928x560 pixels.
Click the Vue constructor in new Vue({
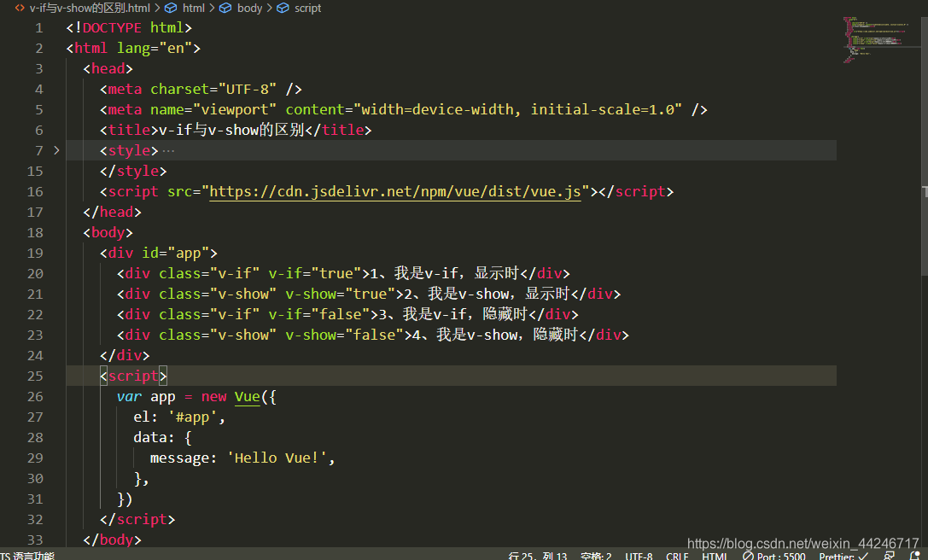click(x=248, y=397)
